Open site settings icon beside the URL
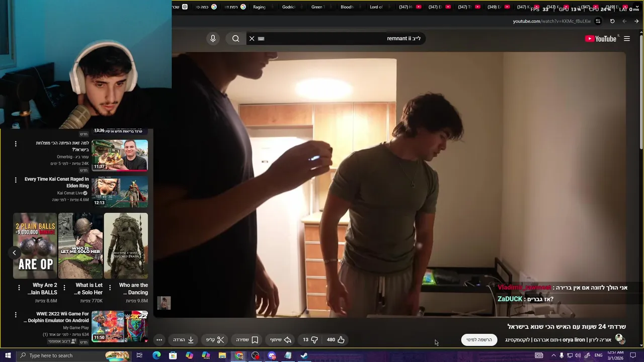644x362 pixels. pyautogui.click(x=598, y=21)
